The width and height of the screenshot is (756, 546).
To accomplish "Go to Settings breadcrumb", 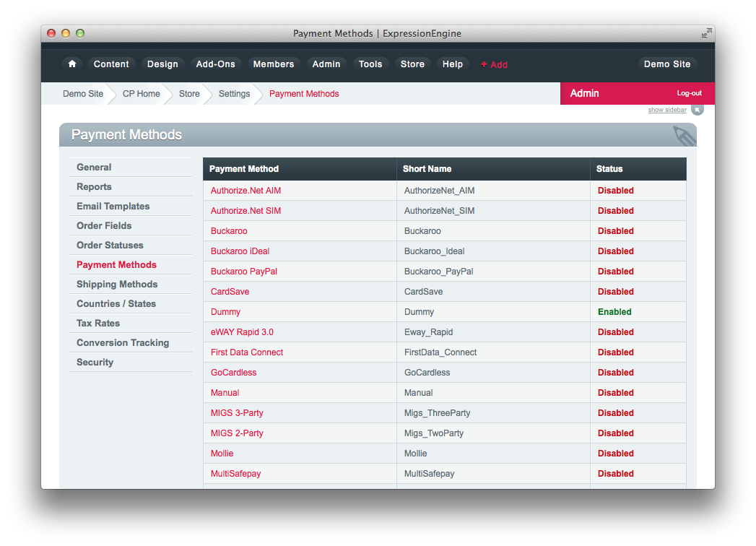I will click(235, 94).
